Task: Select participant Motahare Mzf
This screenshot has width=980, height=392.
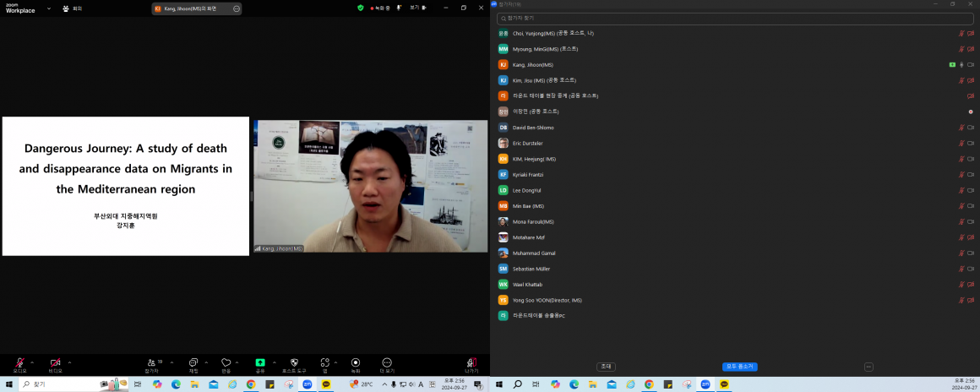Action: click(x=735, y=237)
